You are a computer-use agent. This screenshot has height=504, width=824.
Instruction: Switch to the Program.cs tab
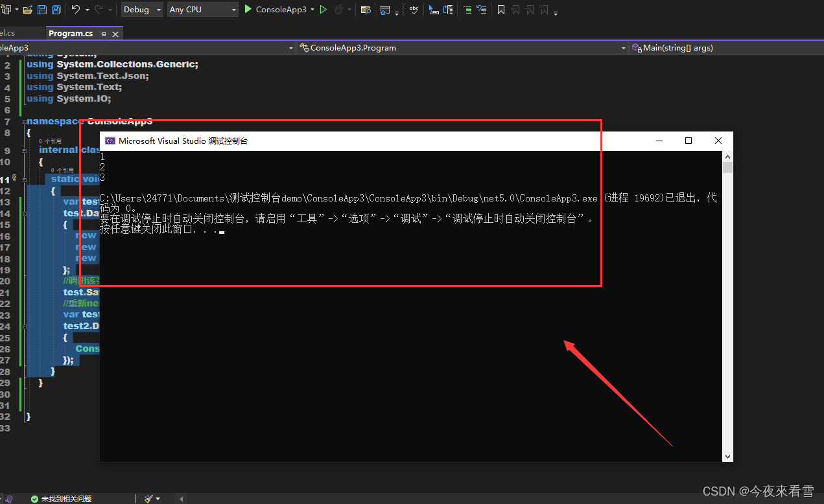pos(71,32)
